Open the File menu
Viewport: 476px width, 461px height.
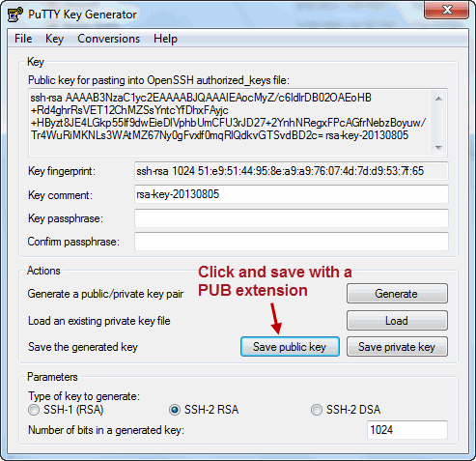pyautogui.click(x=23, y=39)
